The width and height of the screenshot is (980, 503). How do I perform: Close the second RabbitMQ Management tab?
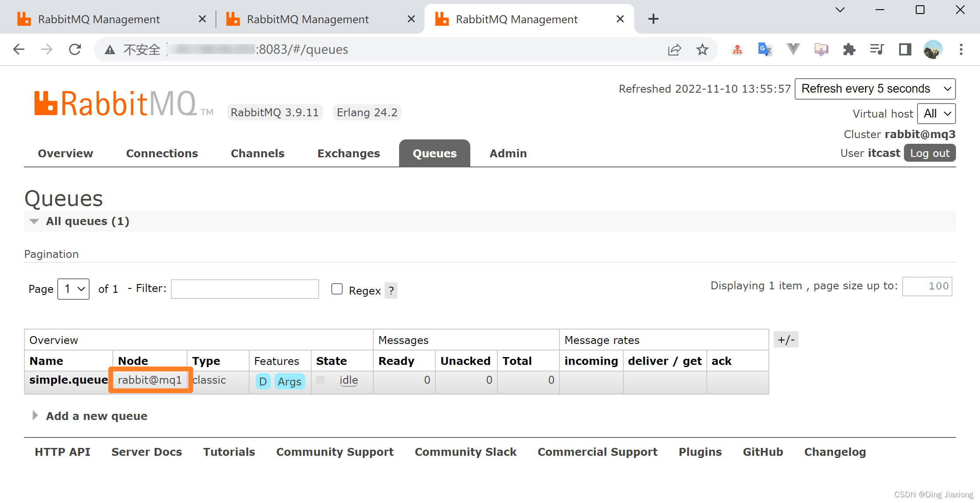[x=411, y=19]
